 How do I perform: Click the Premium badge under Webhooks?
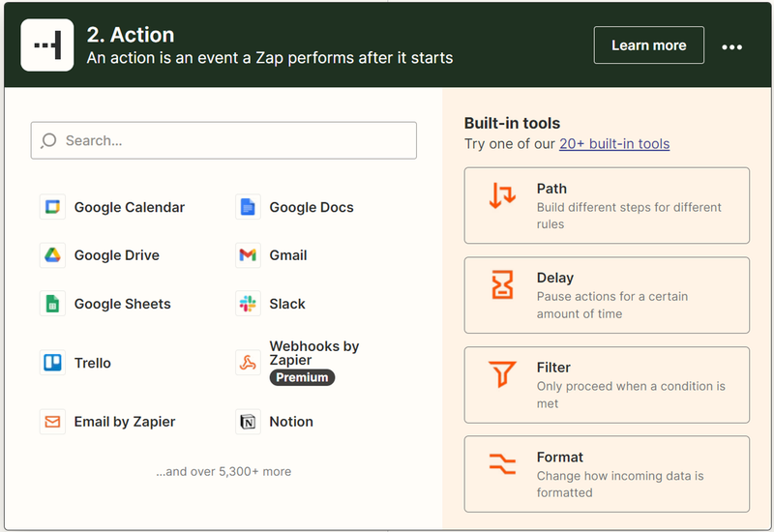[x=302, y=377]
